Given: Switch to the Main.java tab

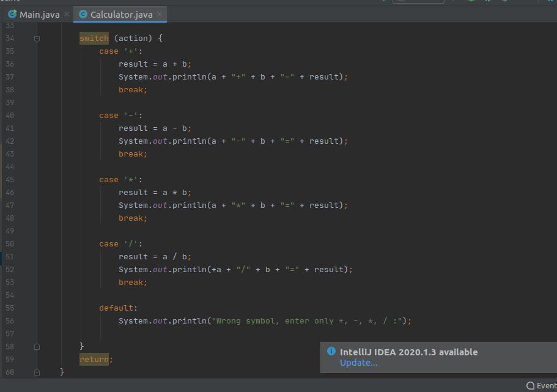Looking at the screenshot, I should pyautogui.click(x=39, y=15).
